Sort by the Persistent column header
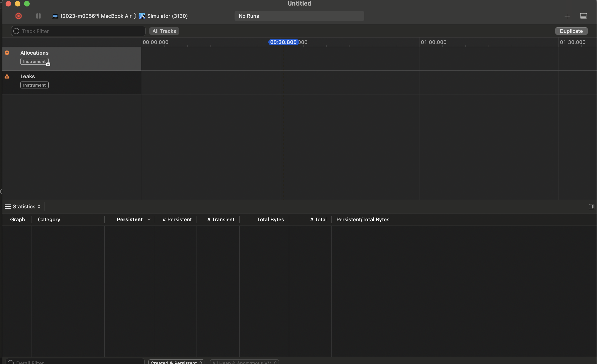This screenshot has width=597, height=364. [130, 220]
